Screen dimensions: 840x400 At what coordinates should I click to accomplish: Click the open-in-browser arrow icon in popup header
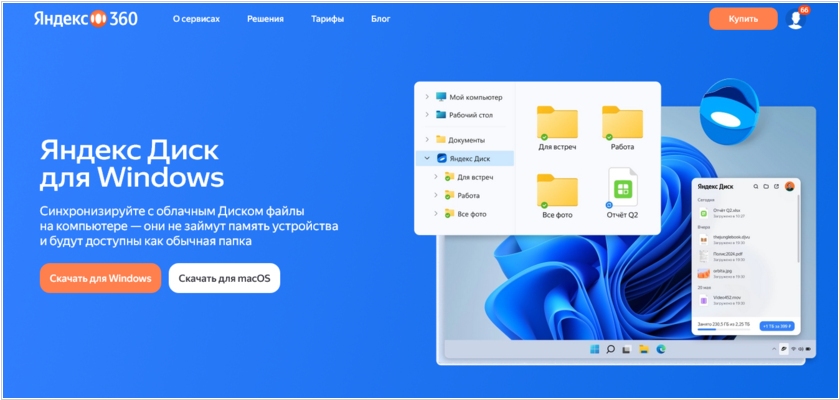[x=776, y=186]
